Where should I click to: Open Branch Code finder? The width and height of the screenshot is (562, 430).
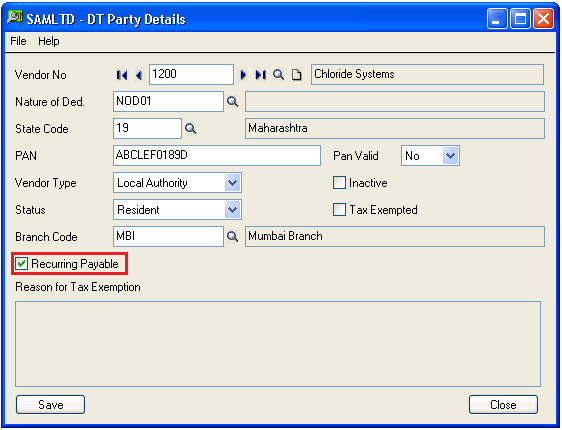pyautogui.click(x=233, y=236)
